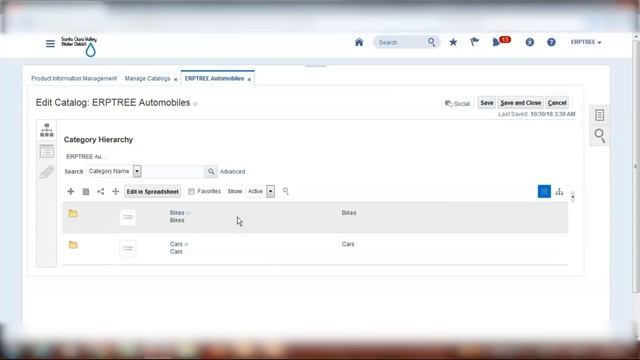Click the Bikes folder icon

click(73, 213)
